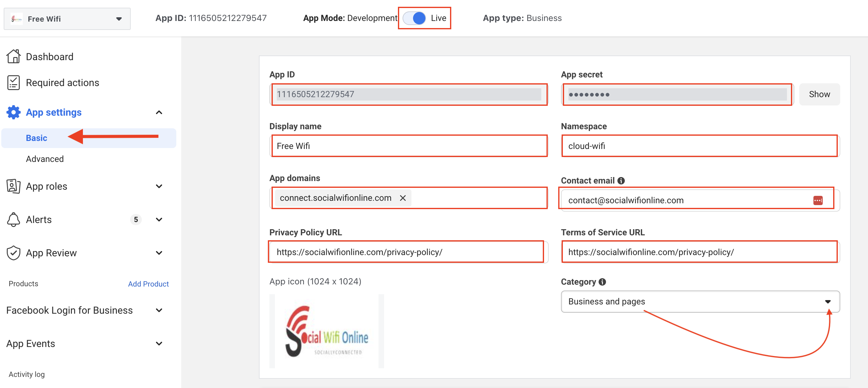The height and width of the screenshot is (388, 868).
Task: Click the Free Wifi app logo in selector
Action: click(x=17, y=19)
